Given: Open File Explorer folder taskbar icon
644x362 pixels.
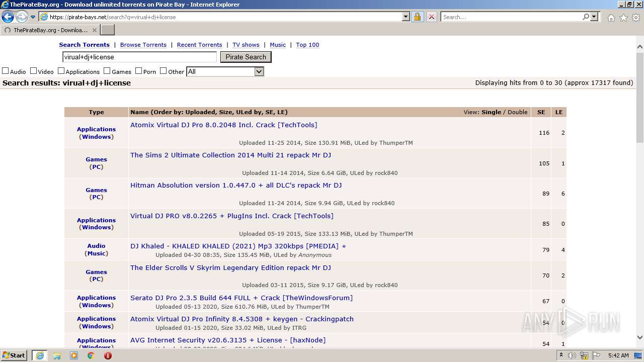Looking at the screenshot, I should coord(57,355).
